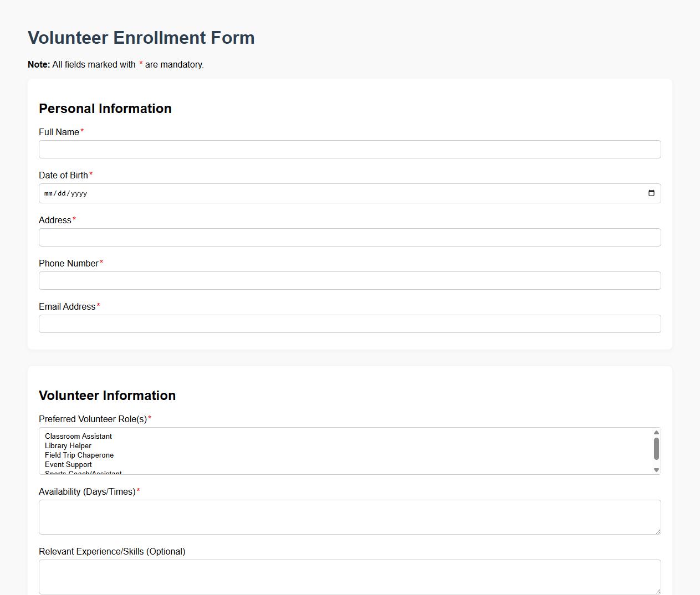Viewport: 700px width, 595px height.
Task: Select the Event Support role option
Action: click(68, 464)
